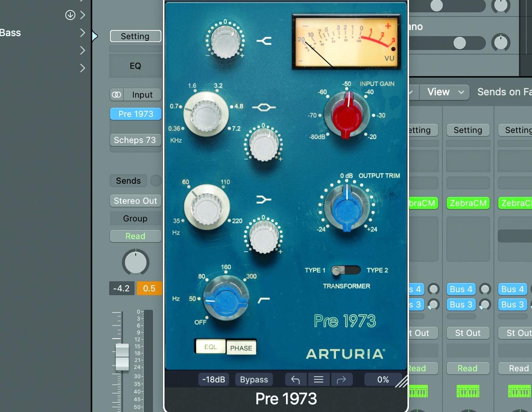The width and height of the screenshot is (532, 412).
Task: Click the red Input Gain knob
Action: tap(347, 115)
